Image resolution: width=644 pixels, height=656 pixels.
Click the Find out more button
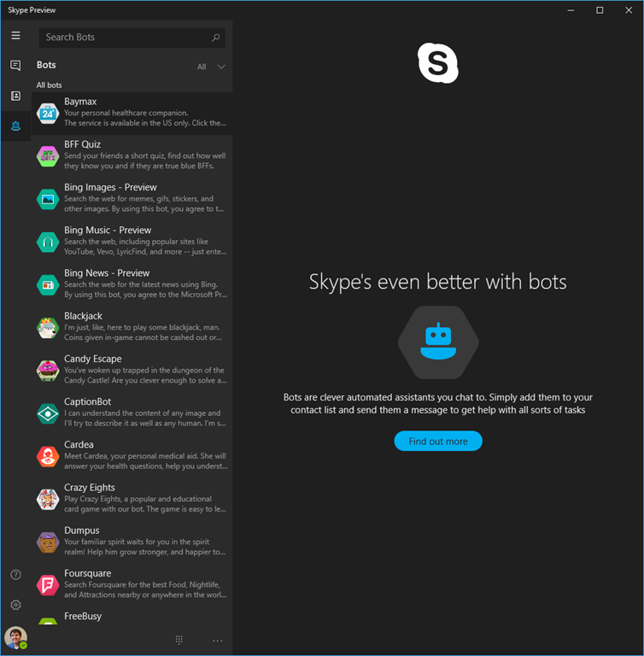pyautogui.click(x=437, y=442)
